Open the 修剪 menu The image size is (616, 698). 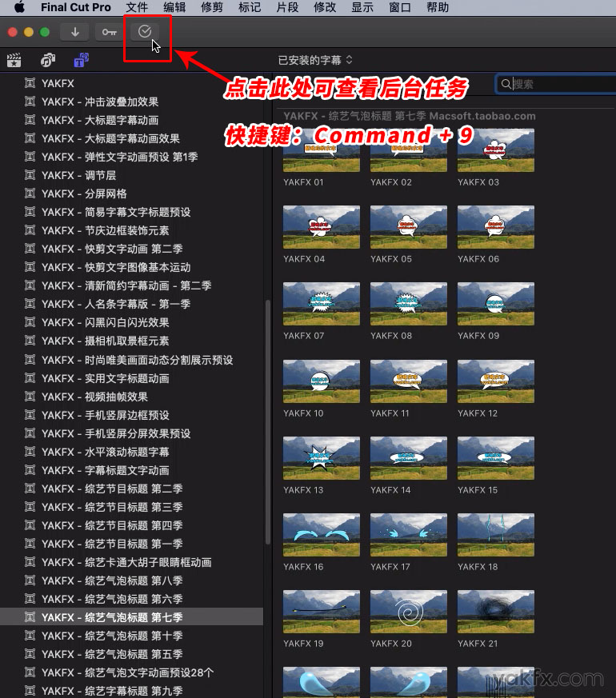click(x=212, y=7)
